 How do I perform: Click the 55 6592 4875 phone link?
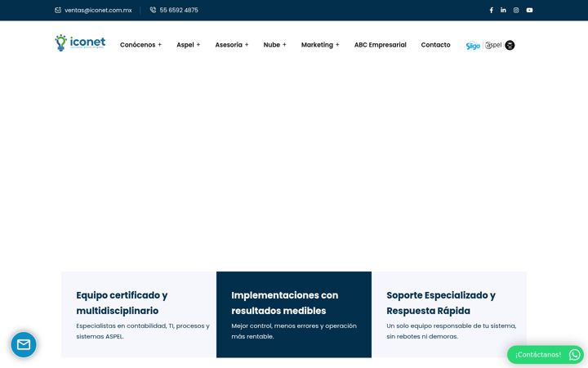[x=179, y=10]
